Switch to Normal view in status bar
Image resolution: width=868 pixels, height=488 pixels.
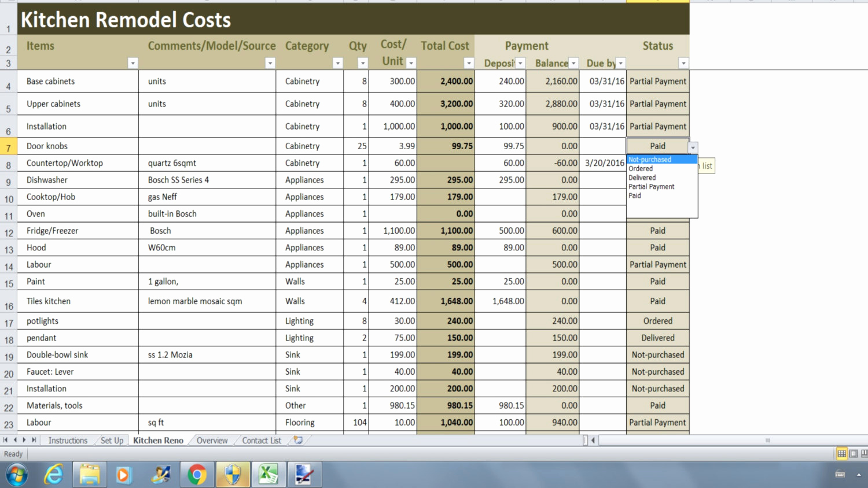(x=842, y=454)
